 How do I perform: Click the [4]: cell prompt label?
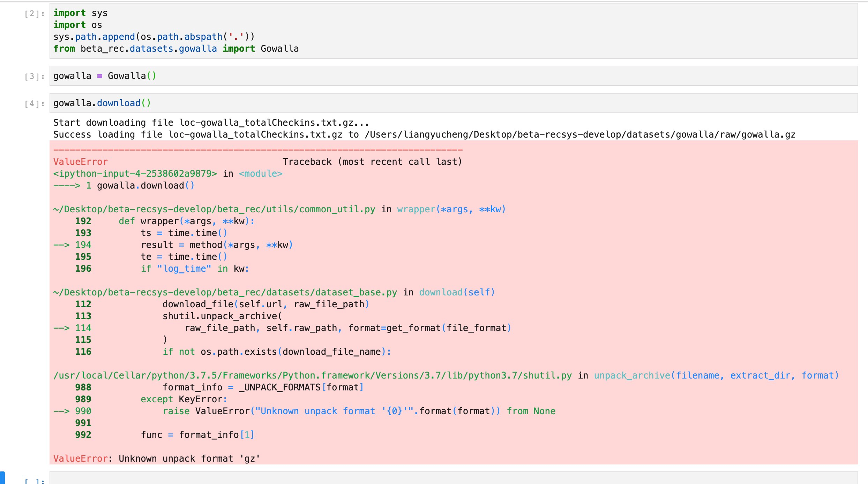click(x=35, y=104)
